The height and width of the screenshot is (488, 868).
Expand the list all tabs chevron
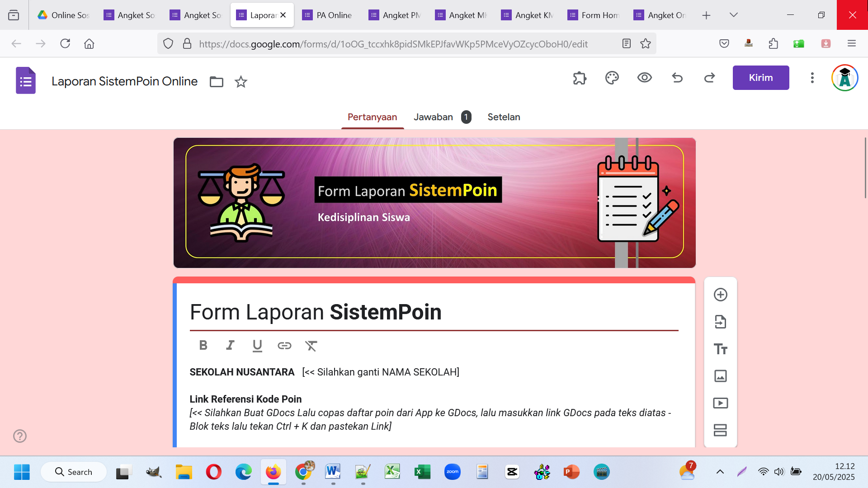(x=733, y=15)
